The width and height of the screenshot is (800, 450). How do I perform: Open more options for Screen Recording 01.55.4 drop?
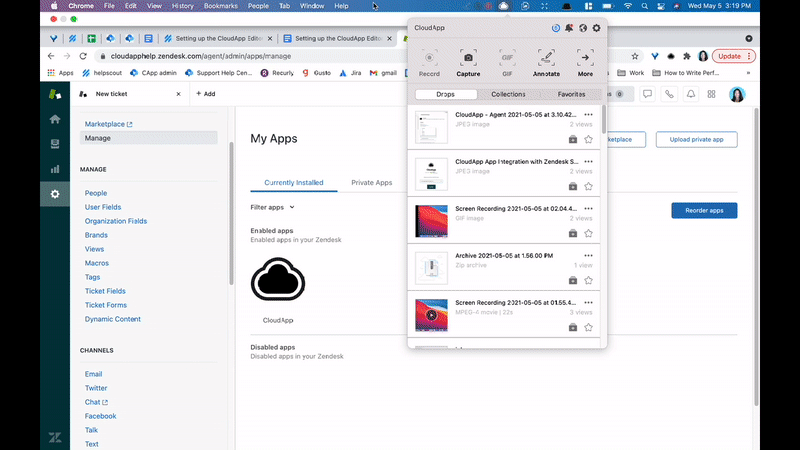[x=588, y=303]
